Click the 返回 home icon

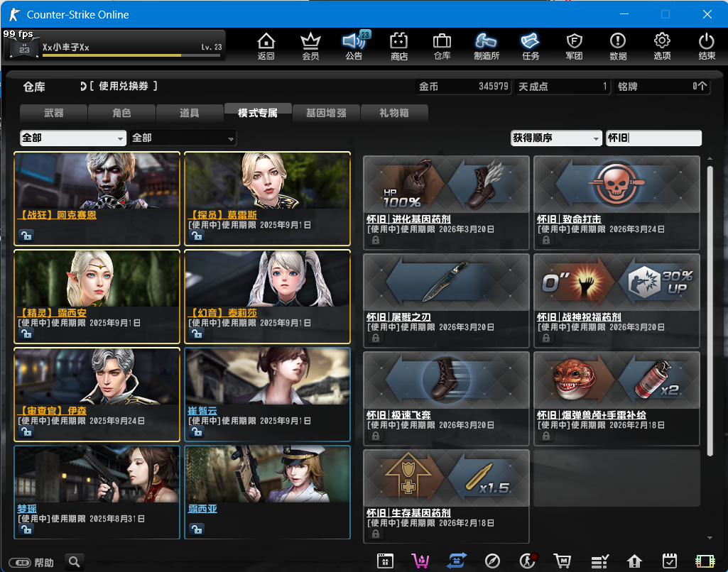[x=266, y=46]
